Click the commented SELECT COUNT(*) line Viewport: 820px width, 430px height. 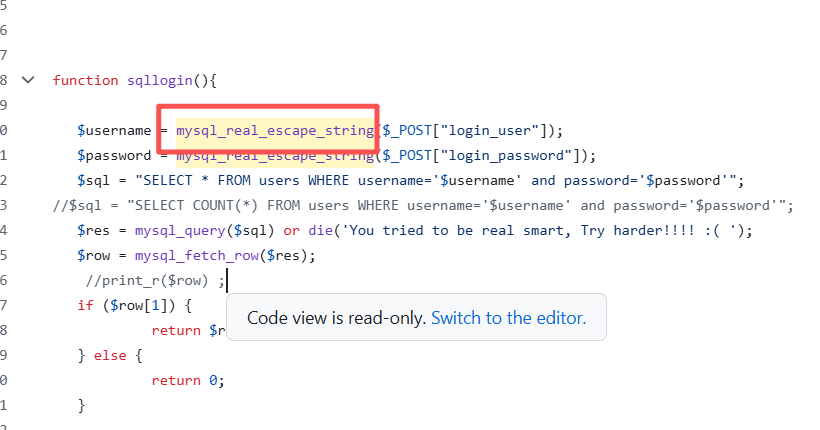[x=423, y=206]
